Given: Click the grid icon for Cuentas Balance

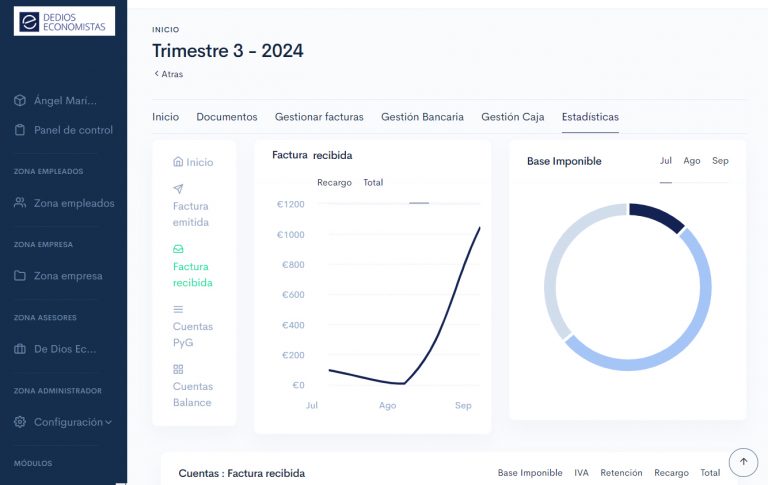Looking at the screenshot, I should tap(178, 369).
